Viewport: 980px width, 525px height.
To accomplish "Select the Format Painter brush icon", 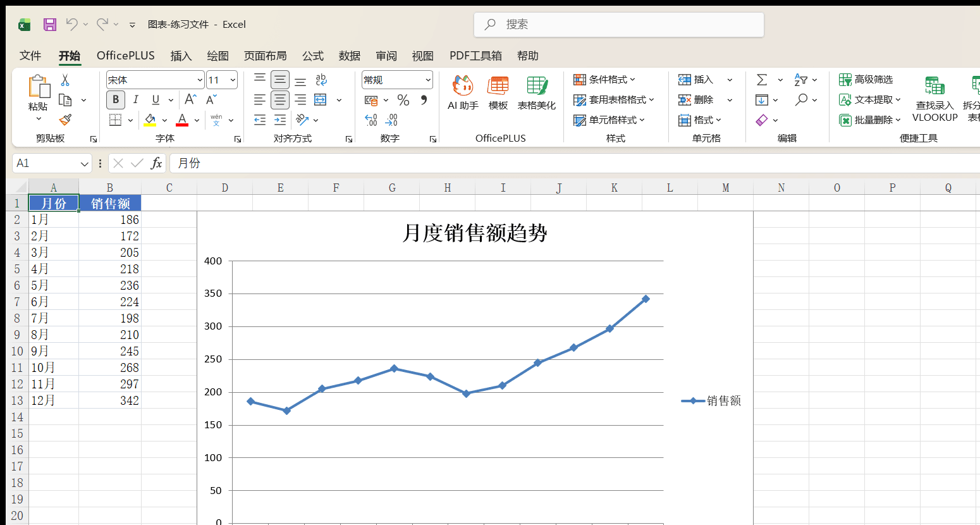I will (x=65, y=120).
